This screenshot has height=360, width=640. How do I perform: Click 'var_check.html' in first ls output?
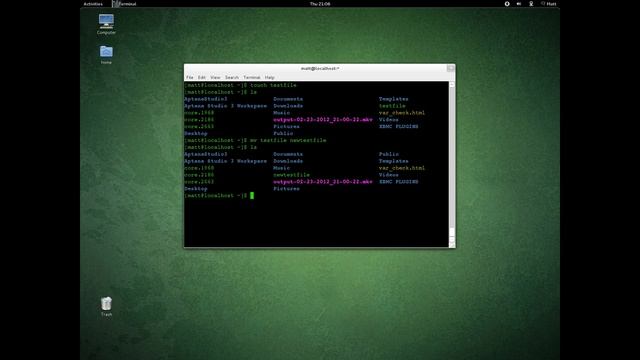[x=402, y=113]
